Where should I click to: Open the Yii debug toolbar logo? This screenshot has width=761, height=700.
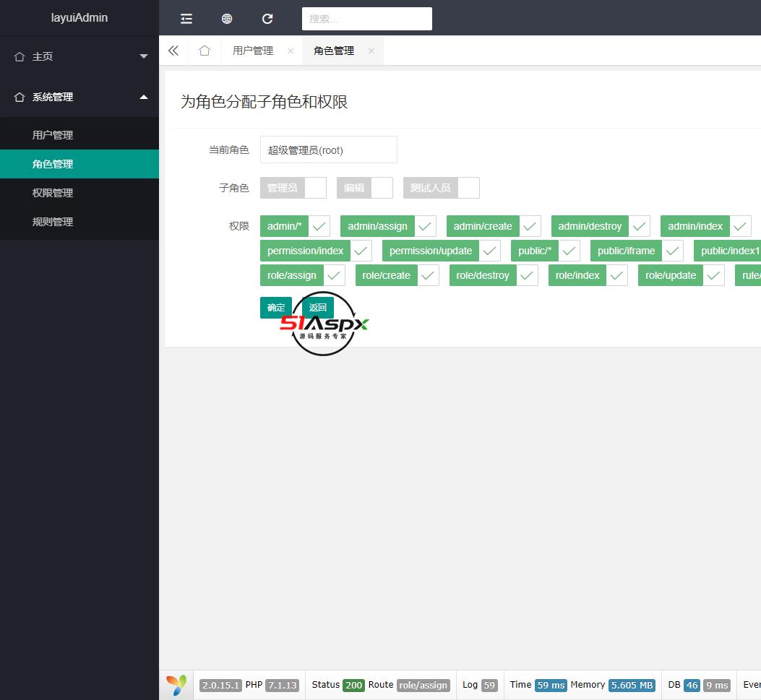click(176, 685)
